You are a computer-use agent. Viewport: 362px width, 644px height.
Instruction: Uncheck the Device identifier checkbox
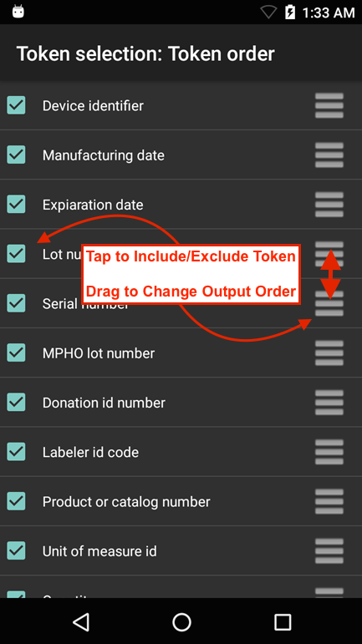point(16,105)
